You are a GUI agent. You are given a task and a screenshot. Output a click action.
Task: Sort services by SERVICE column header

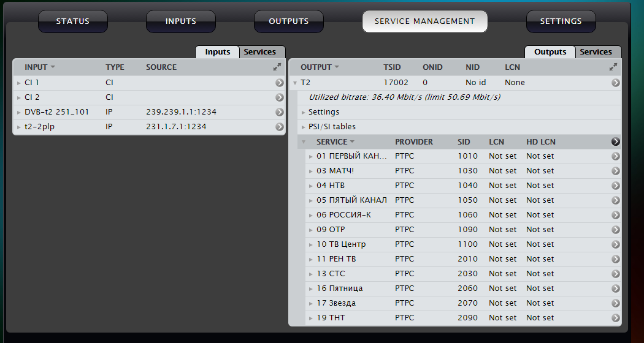335,141
